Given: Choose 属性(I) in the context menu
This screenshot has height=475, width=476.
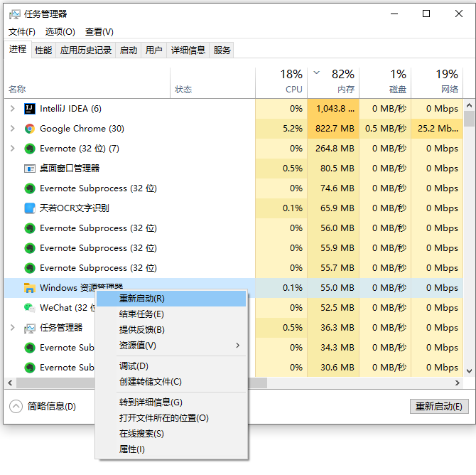Looking at the screenshot, I should tap(171, 449).
